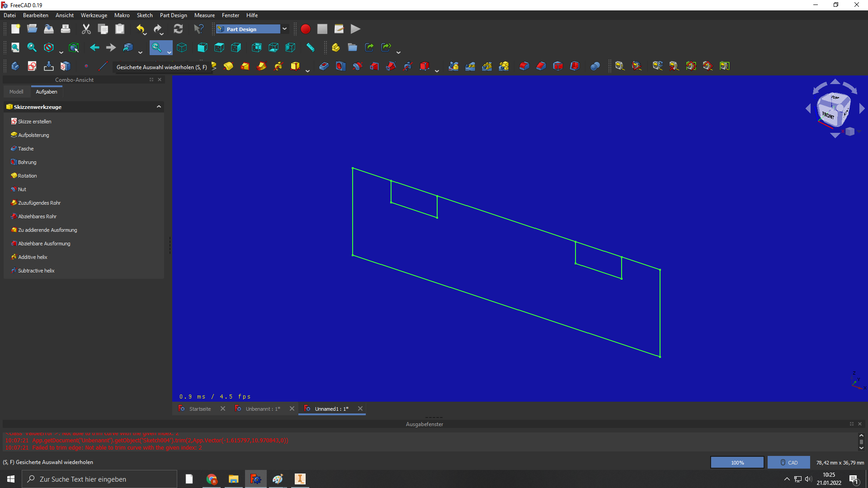Refresh the document with the recompute icon
Image resolution: width=868 pixels, height=488 pixels.
point(178,29)
